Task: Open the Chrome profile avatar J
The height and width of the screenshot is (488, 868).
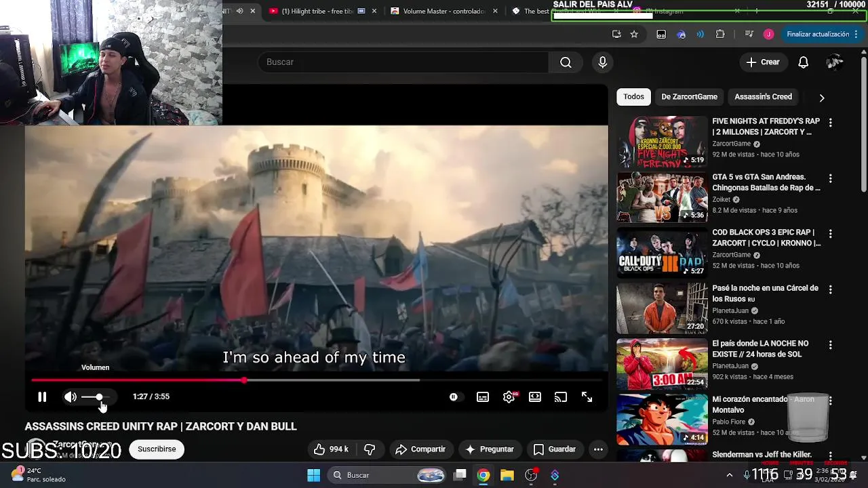Action: (x=768, y=35)
